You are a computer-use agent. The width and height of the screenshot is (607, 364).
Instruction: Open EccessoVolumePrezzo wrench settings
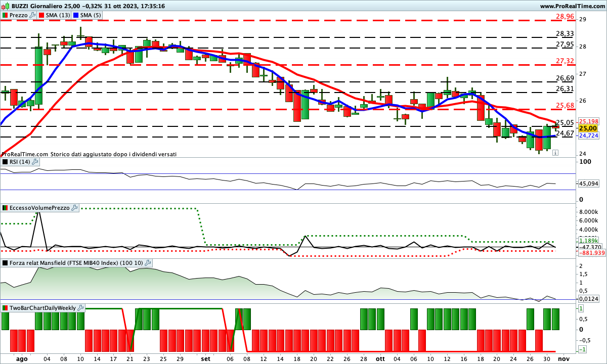pos(75,208)
